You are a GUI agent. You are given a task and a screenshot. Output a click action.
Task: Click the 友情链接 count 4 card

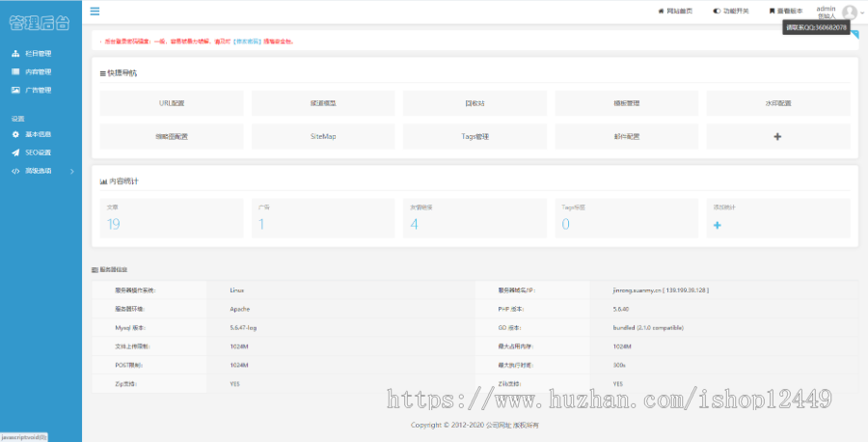coord(475,218)
